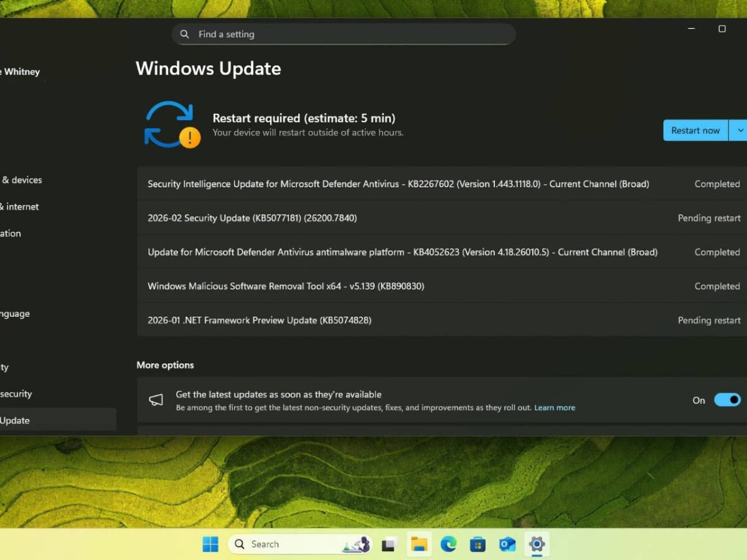This screenshot has width=747, height=560.
Task: Turn off the get latest updates toggle
Action: click(x=727, y=400)
